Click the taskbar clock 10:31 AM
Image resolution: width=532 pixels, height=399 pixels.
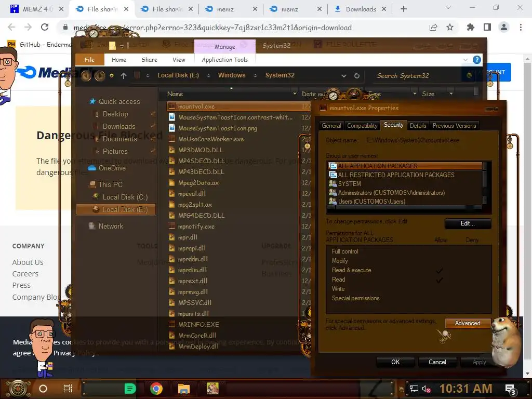(x=465, y=389)
